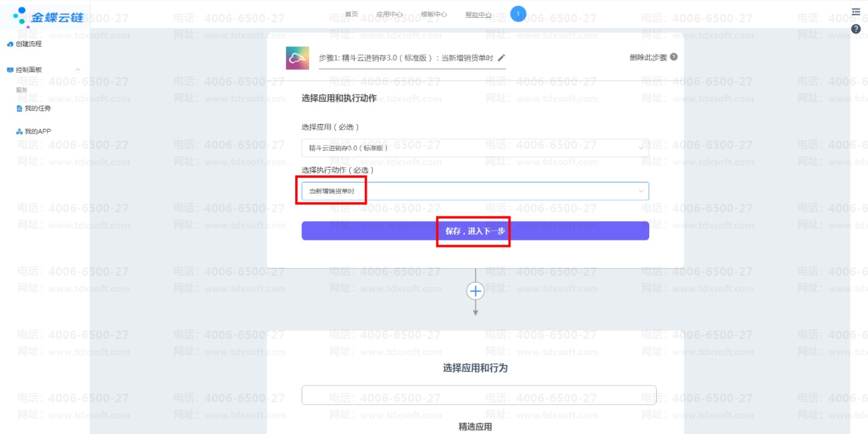
Task: Collapse the 控制面板 sidebar section
Action: coord(78,70)
